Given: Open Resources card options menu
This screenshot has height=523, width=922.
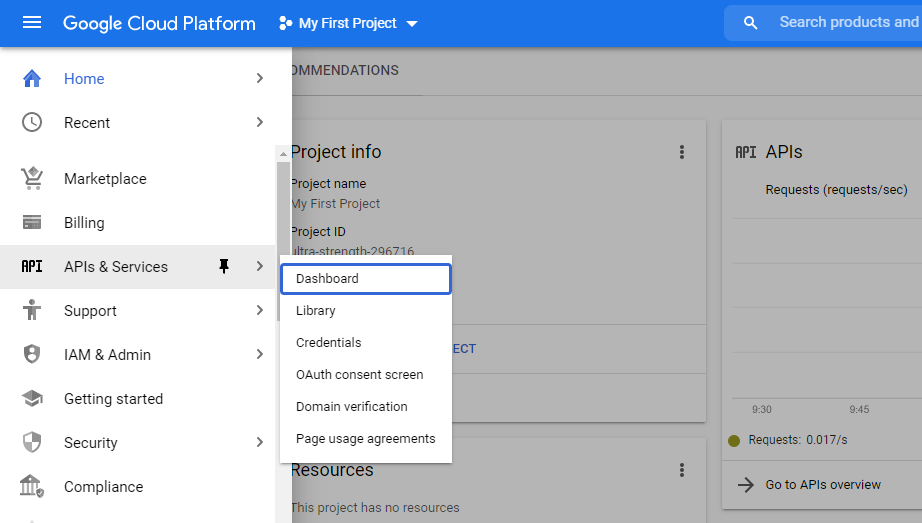Looking at the screenshot, I should 682,470.
